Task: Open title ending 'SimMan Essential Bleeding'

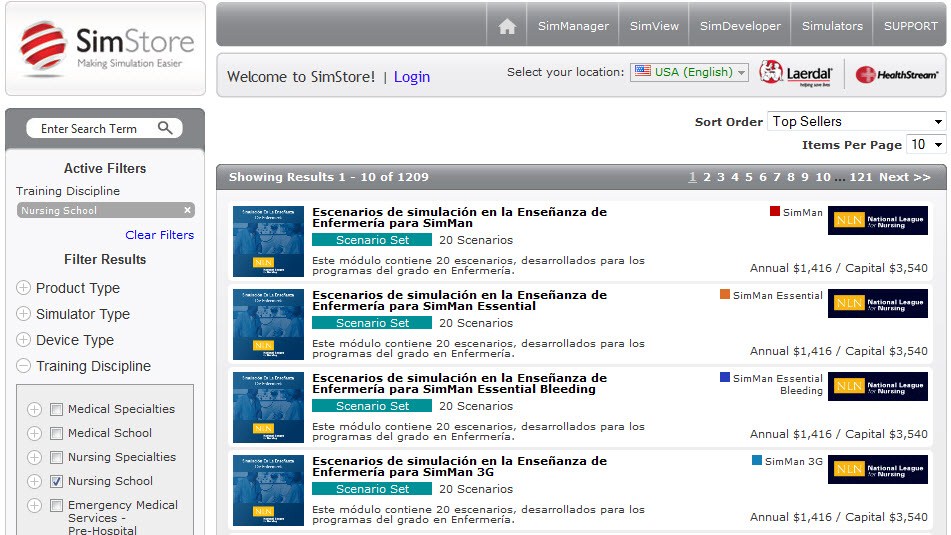Action: [x=459, y=383]
